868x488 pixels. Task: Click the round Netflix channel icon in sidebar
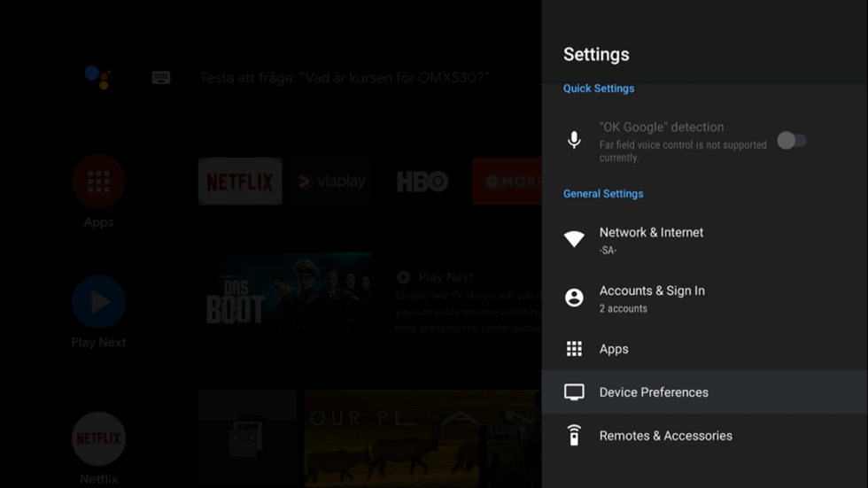point(98,438)
